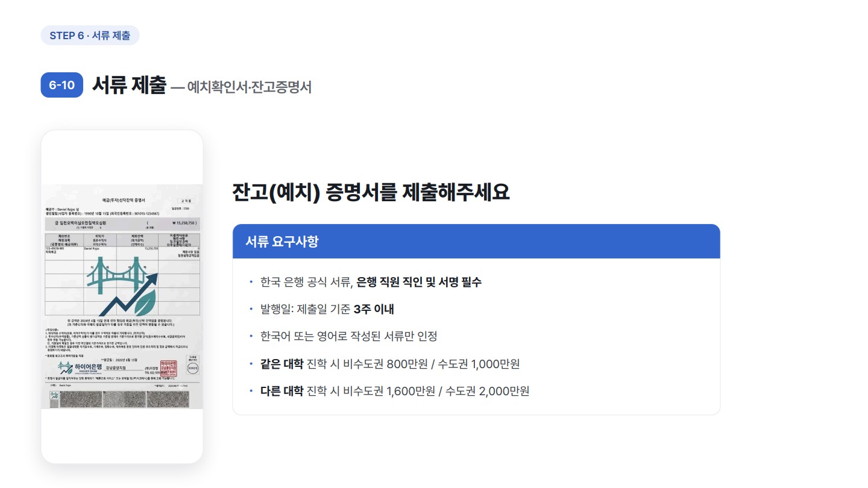Image resolution: width=868 pixels, height=488 pixels.
Task: Click the green leaf in watermark graphic
Action: [145, 302]
